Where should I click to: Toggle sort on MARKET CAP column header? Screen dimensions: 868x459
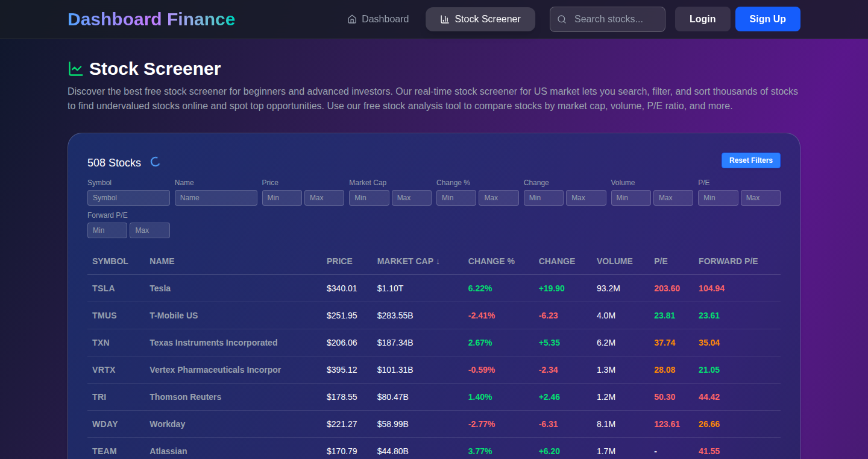point(409,261)
